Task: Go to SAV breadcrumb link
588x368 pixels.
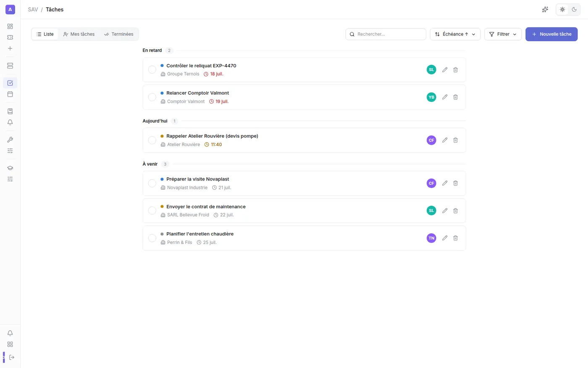Action: (33, 9)
